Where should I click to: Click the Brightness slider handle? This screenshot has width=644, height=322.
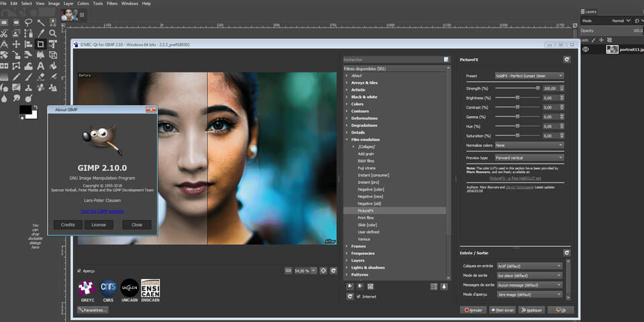pyautogui.click(x=517, y=97)
